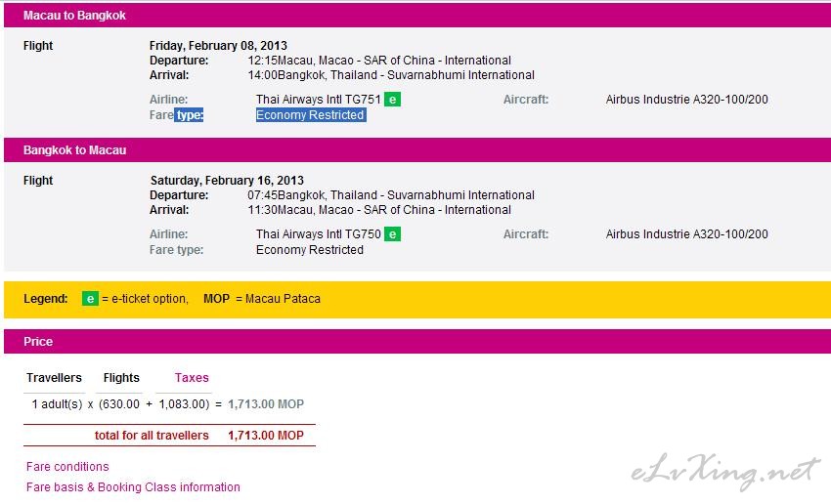The height and width of the screenshot is (504, 831).
Task: Click the green e-ticket icon beside TG750
Action: point(392,234)
